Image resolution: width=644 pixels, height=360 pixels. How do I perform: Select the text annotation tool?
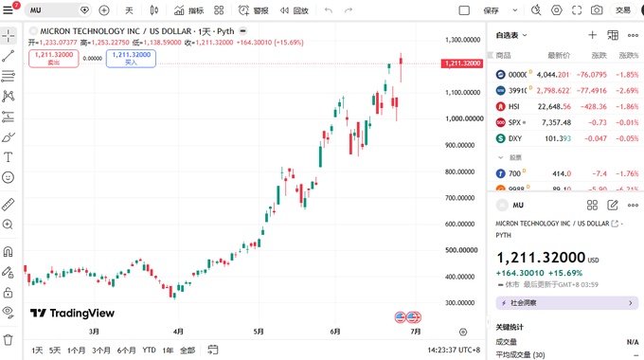coord(9,157)
